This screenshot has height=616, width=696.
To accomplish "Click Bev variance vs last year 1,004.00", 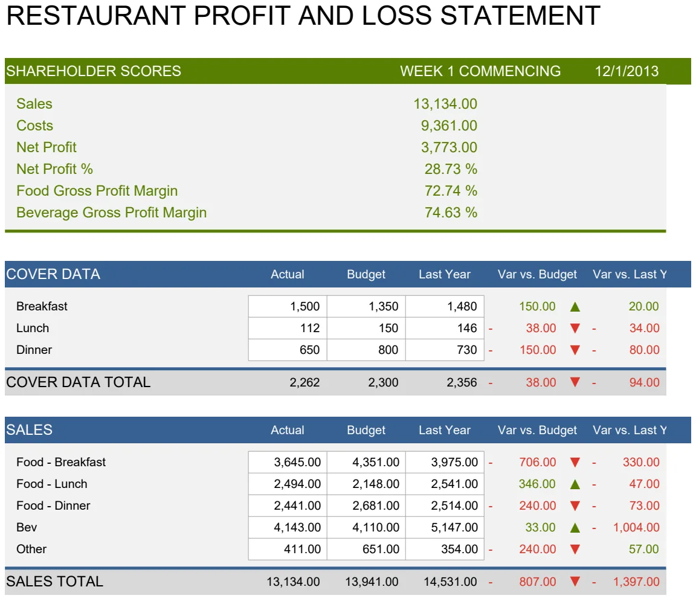I will 636,528.
